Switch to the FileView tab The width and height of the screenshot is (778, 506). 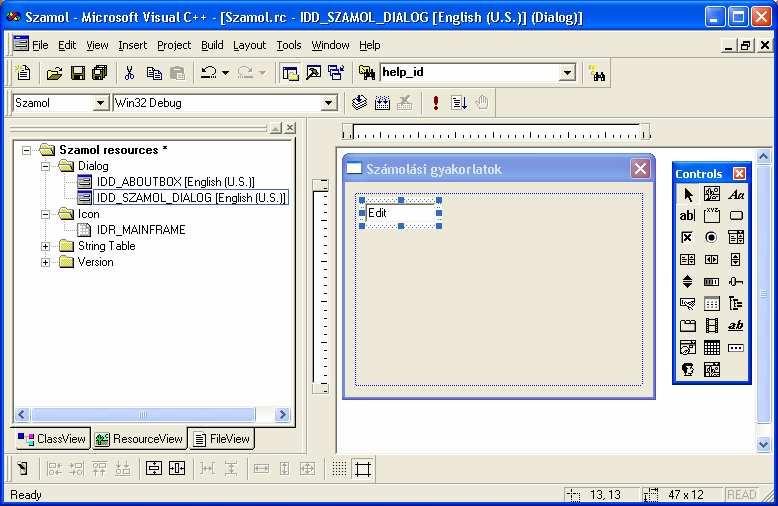coord(221,439)
